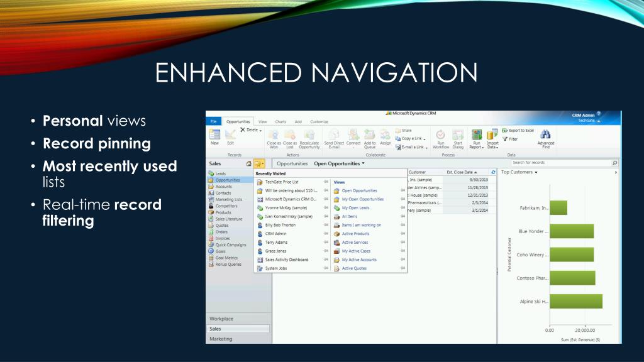Screen dimensions: 644x362
Task: Sort by Est. Close Date column
Action: coord(462,172)
